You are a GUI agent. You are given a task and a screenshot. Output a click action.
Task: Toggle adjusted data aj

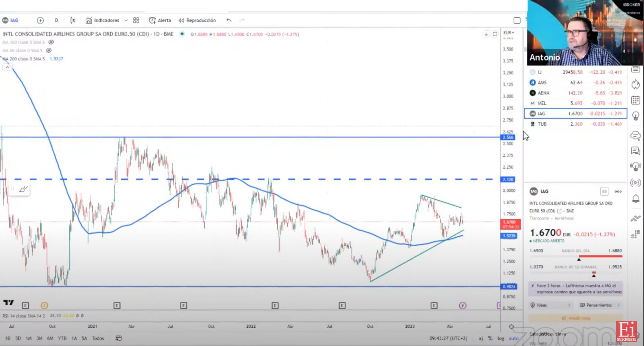click(x=481, y=338)
